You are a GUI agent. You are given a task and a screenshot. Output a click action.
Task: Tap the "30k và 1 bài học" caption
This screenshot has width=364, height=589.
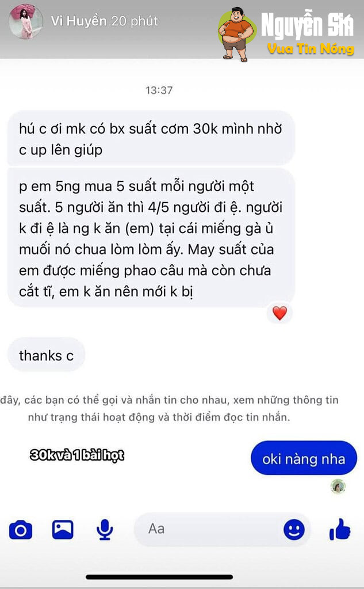pos(77,455)
